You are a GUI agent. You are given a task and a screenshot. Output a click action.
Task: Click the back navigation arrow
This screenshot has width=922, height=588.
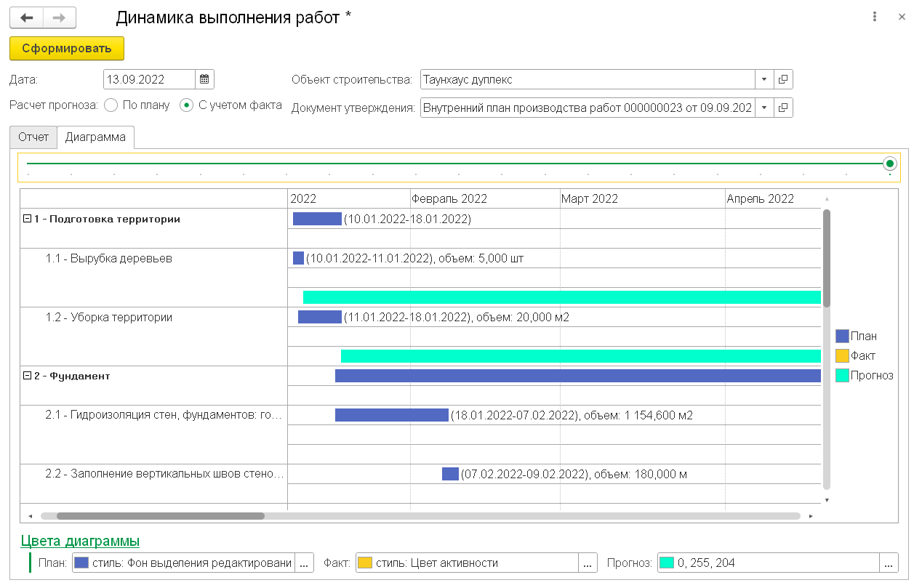[27, 17]
